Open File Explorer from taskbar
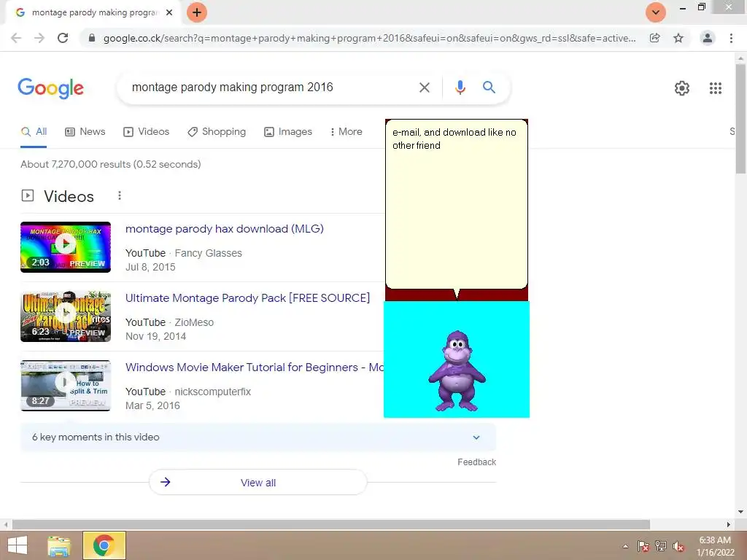 pos(60,545)
